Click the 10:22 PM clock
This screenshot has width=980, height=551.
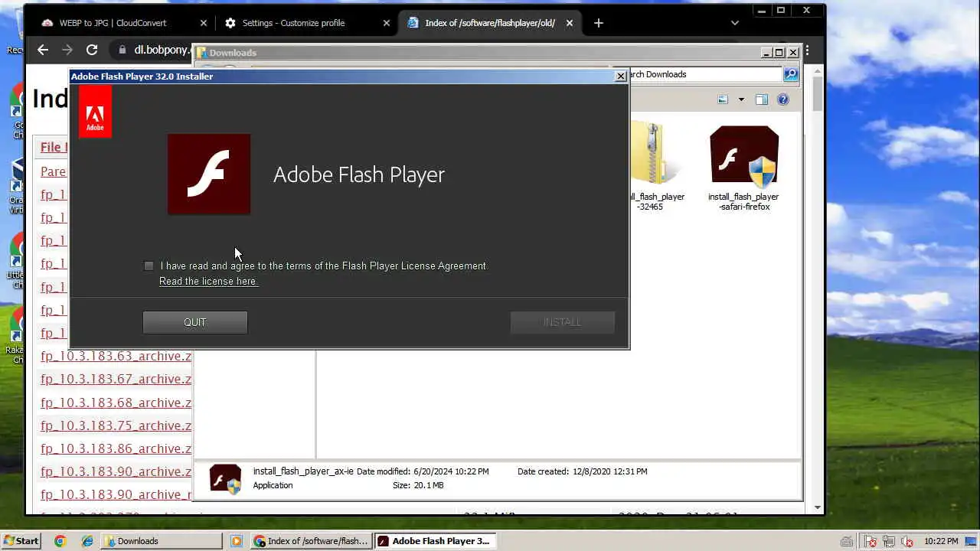pos(941,541)
